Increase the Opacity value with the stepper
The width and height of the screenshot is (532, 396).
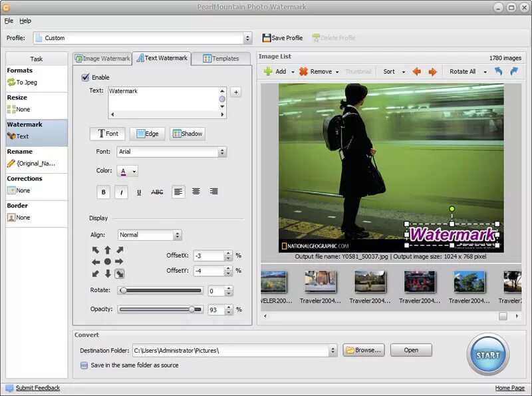(x=229, y=307)
